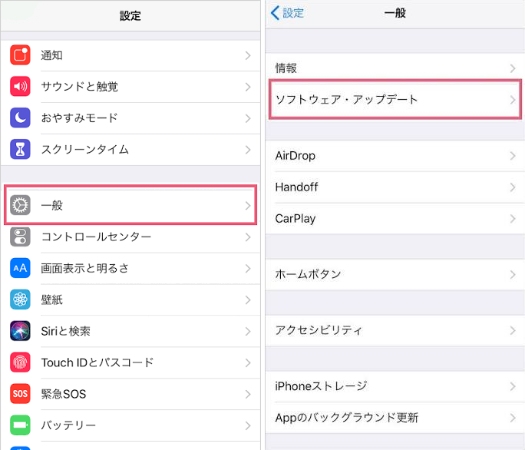The width and height of the screenshot is (525, 450).
Task: Tap Handoff row chevron
Action: click(513, 187)
